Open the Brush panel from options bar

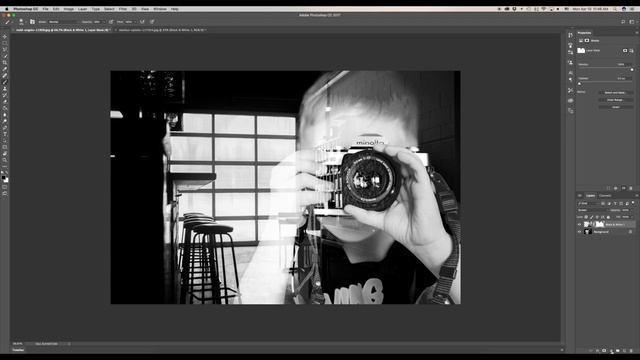[32, 22]
